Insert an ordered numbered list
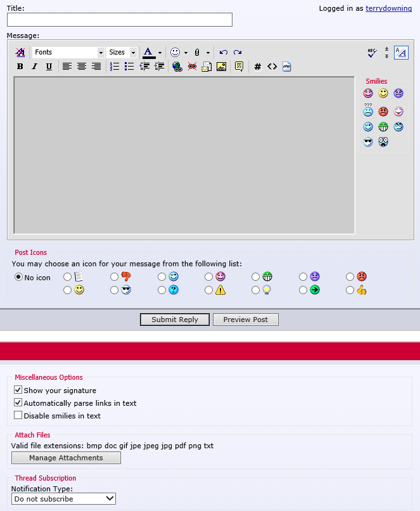This screenshot has height=511, width=420. click(x=115, y=67)
